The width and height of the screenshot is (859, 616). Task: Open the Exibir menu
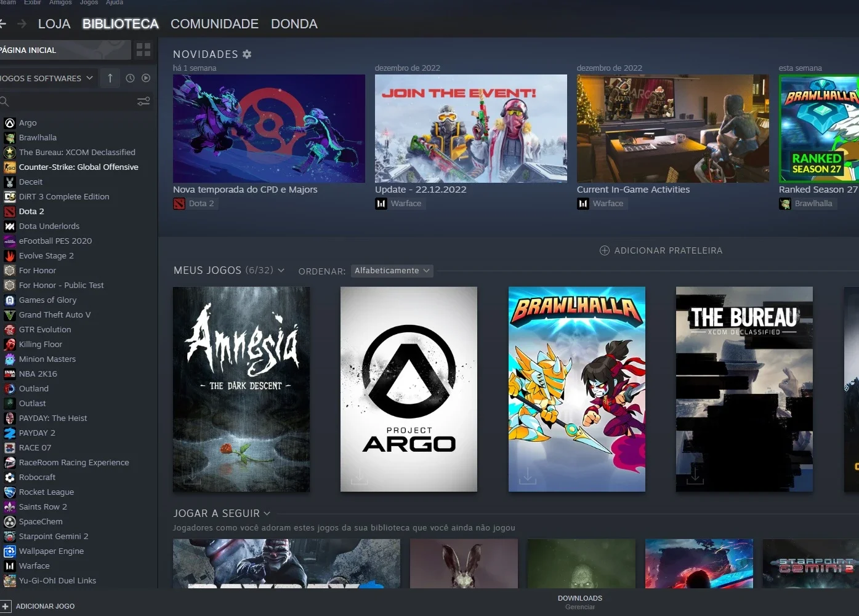point(32,2)
